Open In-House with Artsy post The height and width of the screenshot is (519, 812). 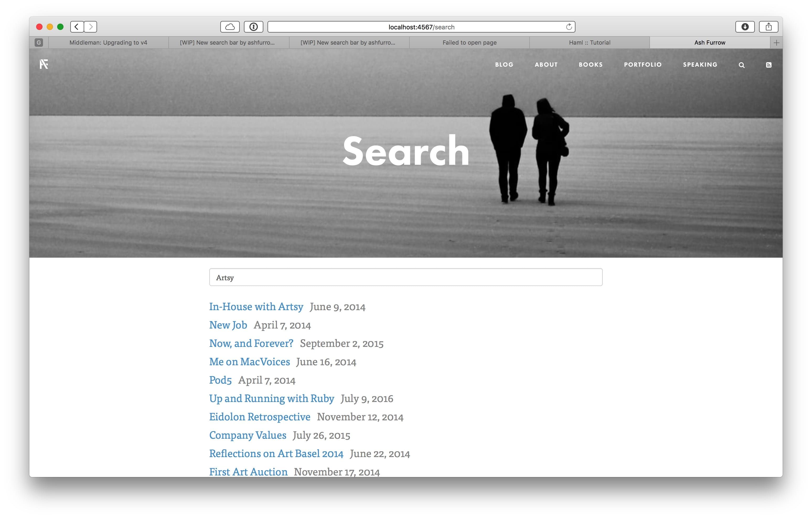tap(256, 306)
